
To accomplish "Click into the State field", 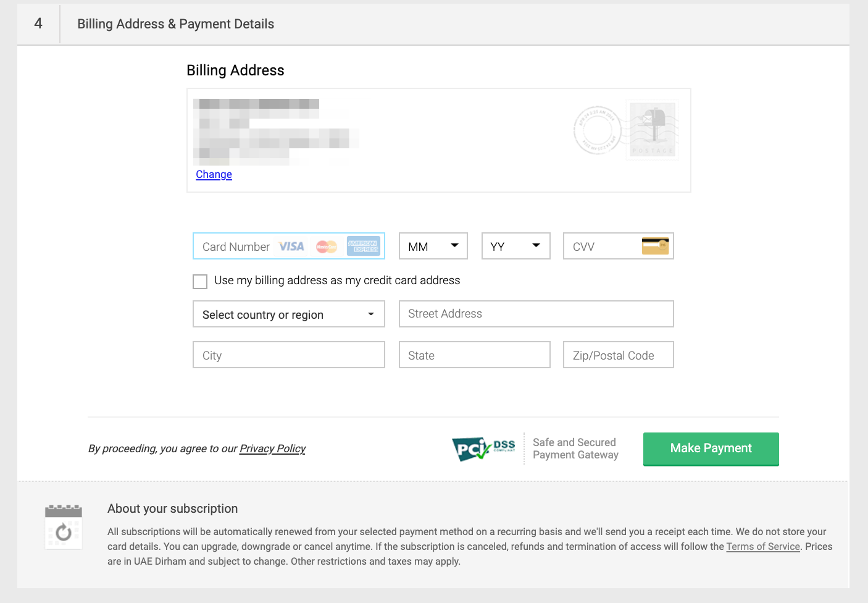I will [x=475, y=355].
